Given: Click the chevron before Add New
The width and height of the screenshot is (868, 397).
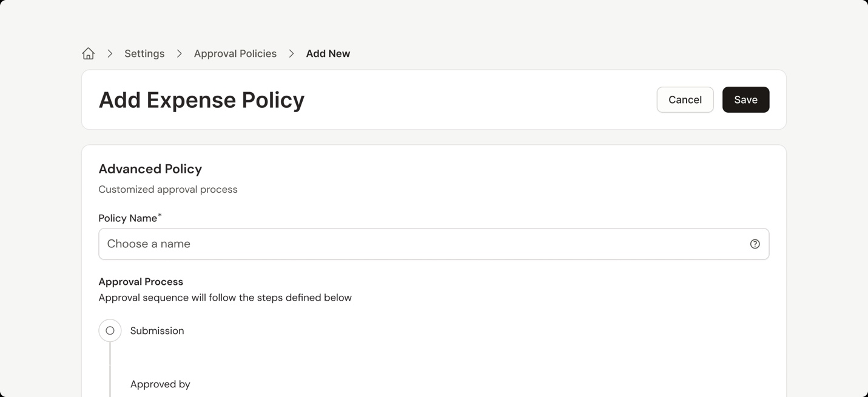Looking at the screenshot, I should (292, 54).
